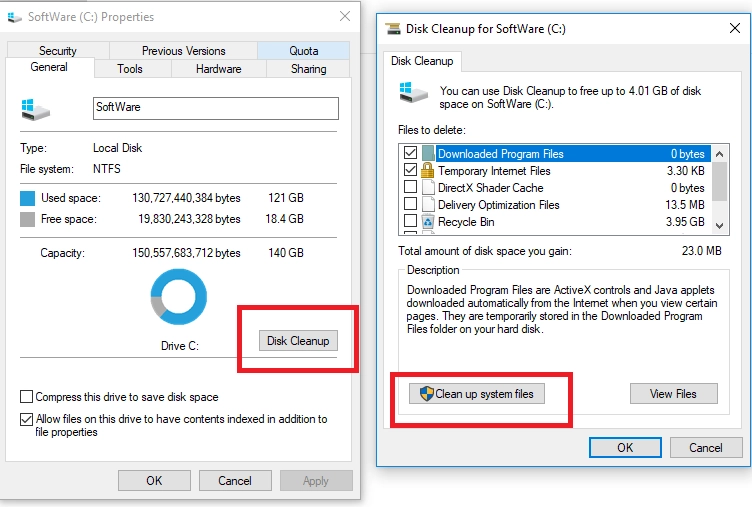Click the Drive C usage donut chart

pos(178,296)
